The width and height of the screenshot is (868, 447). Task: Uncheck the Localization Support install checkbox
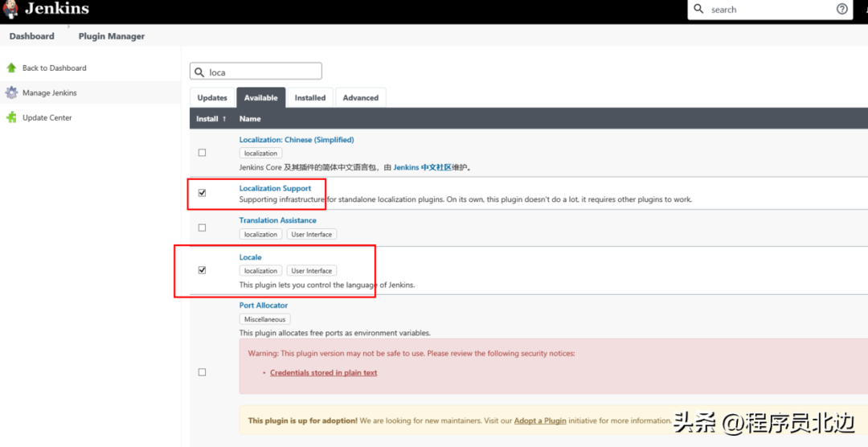pos(202,193)
